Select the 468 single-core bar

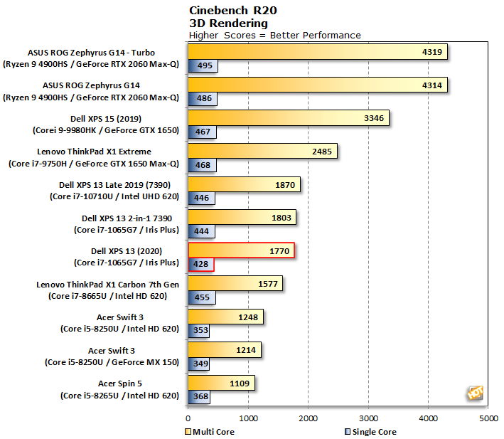(202, 165)
